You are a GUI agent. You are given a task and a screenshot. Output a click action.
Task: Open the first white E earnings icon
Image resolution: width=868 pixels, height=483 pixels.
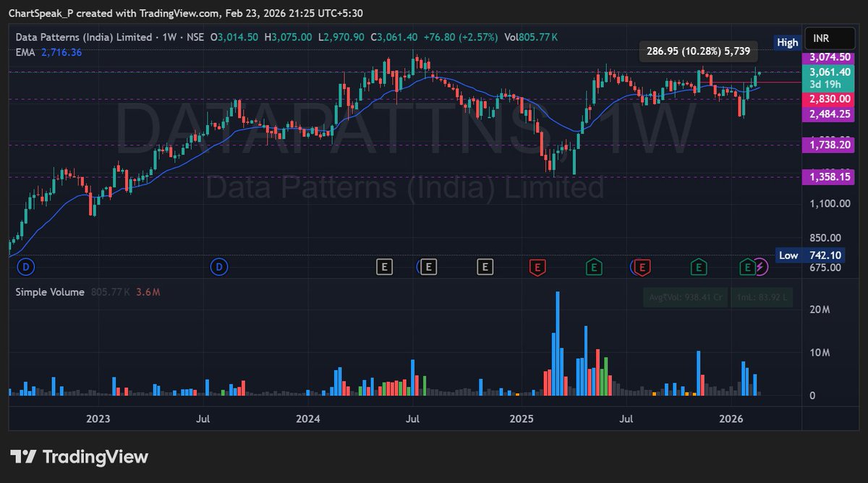point(384,267)
